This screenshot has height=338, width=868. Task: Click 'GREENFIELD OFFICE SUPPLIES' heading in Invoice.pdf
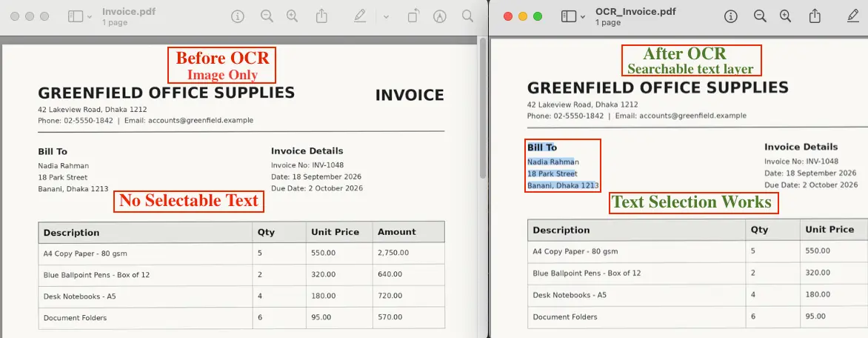click(x=166, y=93)
